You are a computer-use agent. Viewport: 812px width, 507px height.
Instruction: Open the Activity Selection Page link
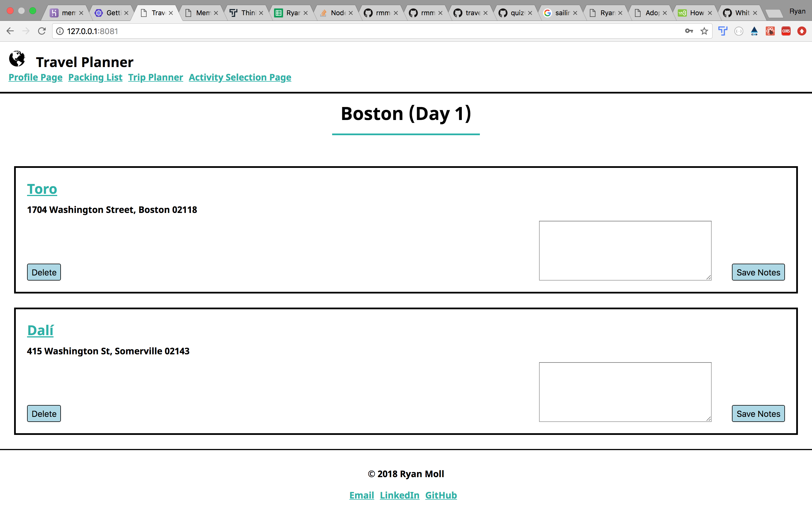tap(240, 77)
